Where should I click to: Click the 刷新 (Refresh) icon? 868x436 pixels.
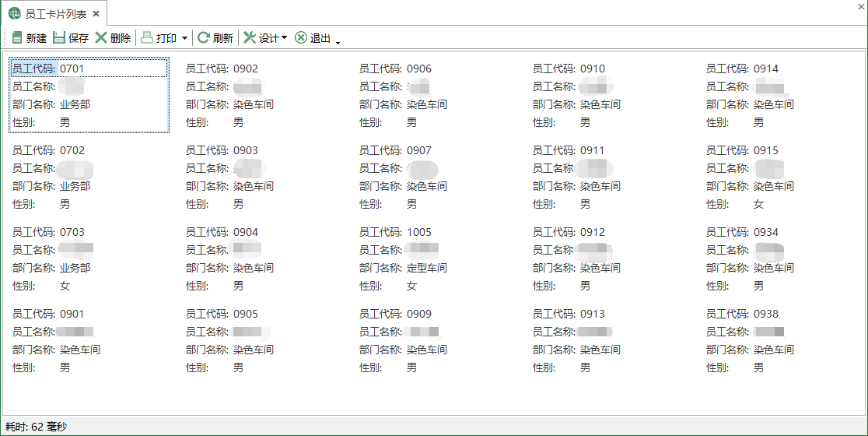(203, 37)
